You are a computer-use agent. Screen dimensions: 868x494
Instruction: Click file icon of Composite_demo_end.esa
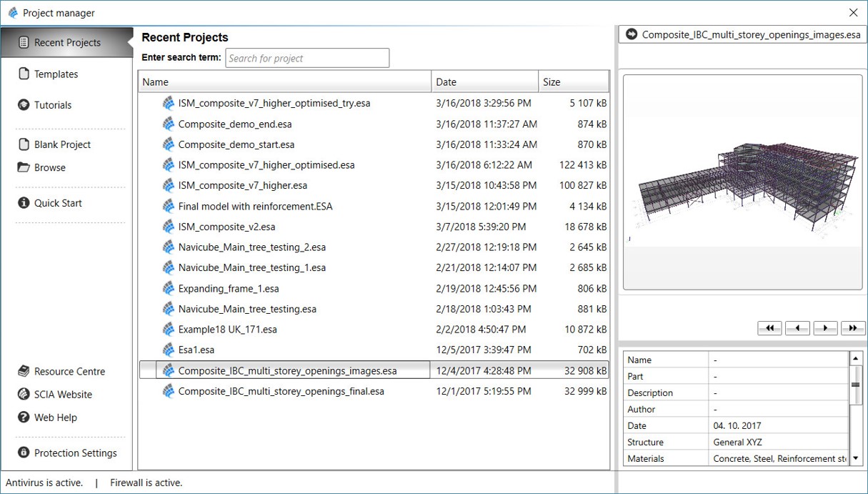tap(169, 124)
